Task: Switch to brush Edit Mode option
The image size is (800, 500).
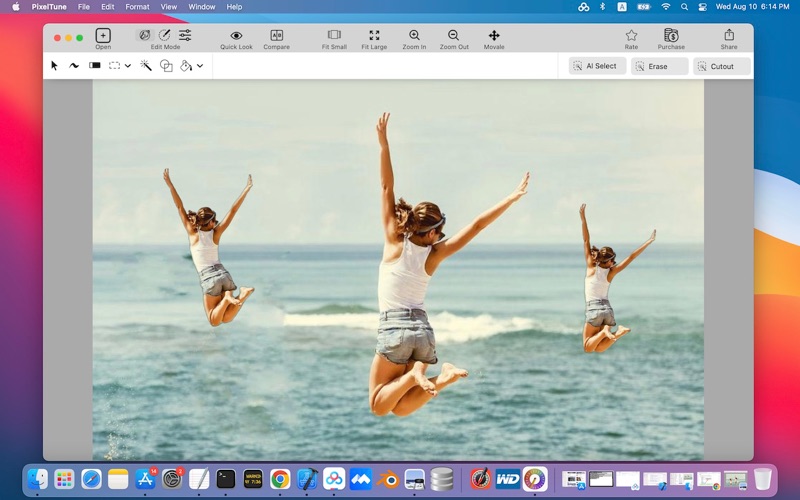Action: [165, 35]
